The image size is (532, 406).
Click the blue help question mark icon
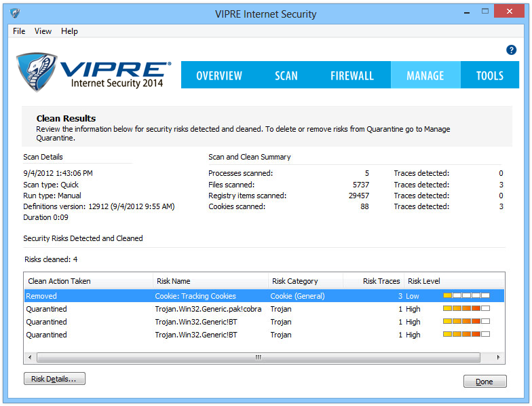512,50
